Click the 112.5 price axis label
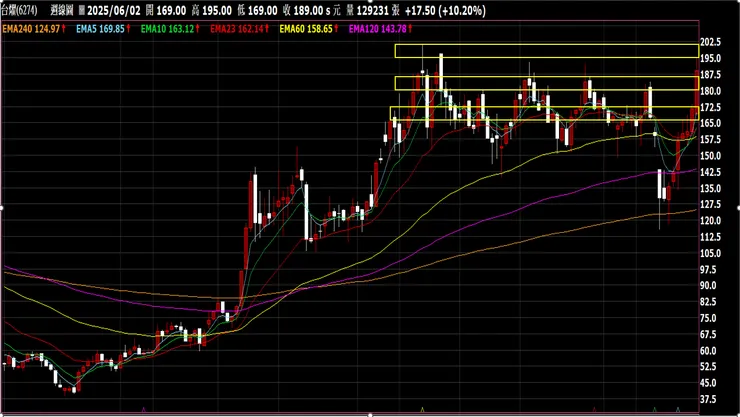The image size is (740, 417). tap(710, 237)
